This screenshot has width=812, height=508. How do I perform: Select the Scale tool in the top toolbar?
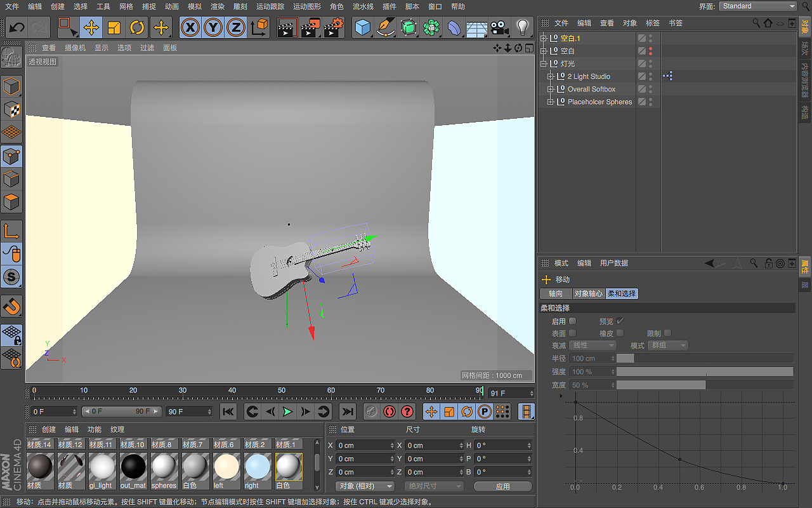point(114,27)
